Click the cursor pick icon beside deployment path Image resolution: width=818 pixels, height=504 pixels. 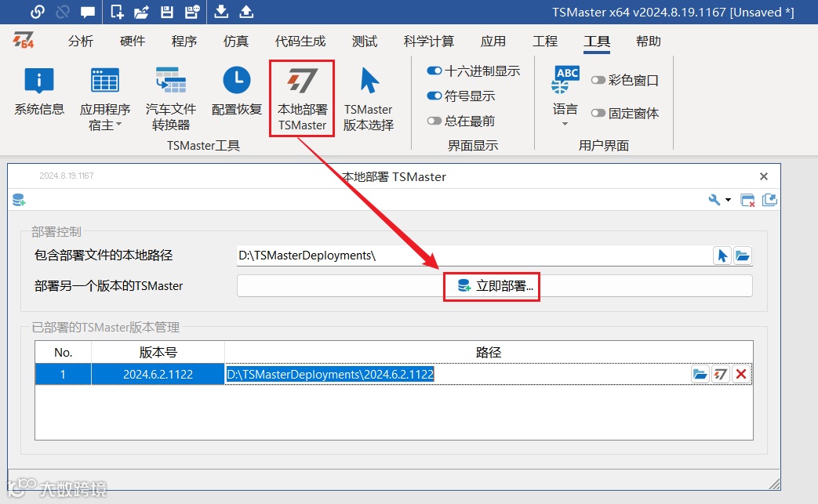coord(722,256)
